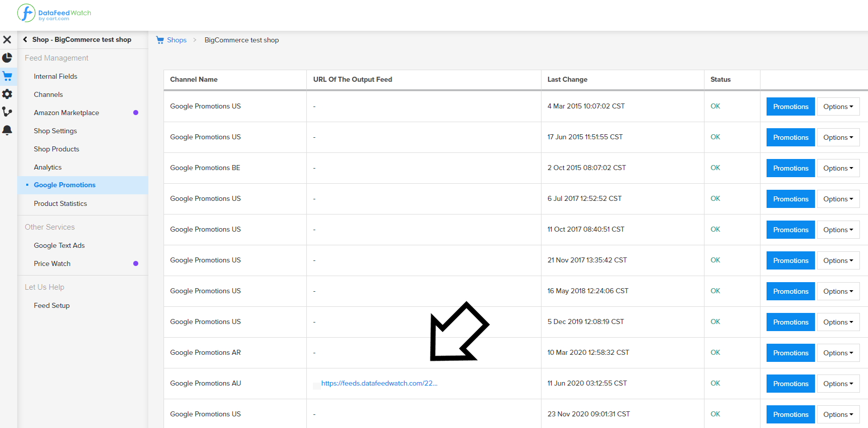Screen dimensions: 868x428
Task: Click OK status for Google Promotions AU
Action: 715,383
